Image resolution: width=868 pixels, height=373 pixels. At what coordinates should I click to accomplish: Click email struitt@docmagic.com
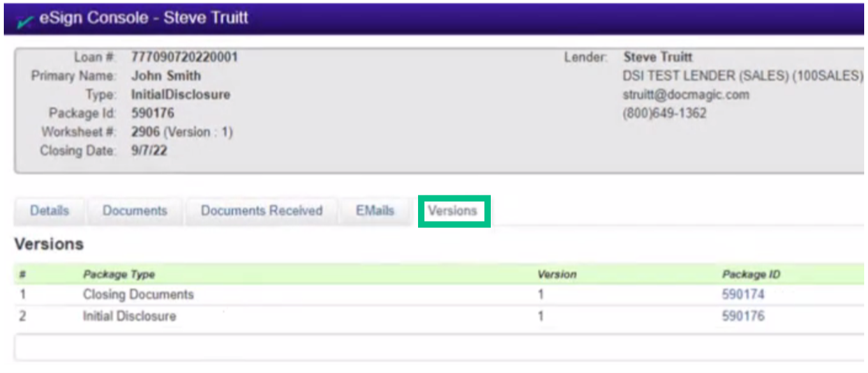pos(686,95)
